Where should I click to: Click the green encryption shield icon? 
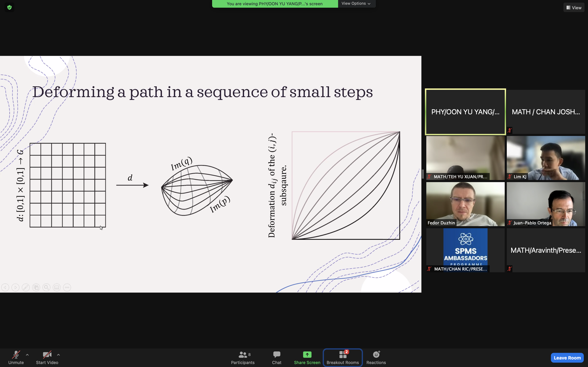click(x=9, y=8)
